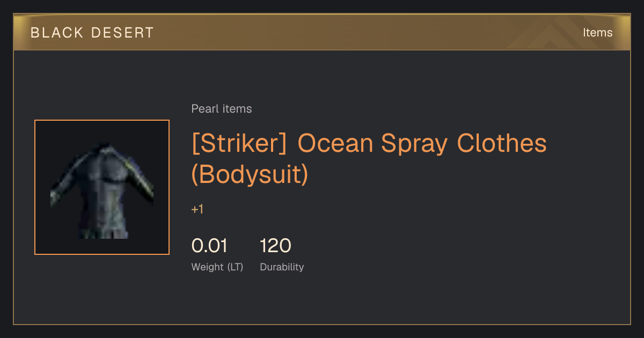Click the Ocean Spray bodysuit item icon
Image resolution: width=644 pixels, height=338 pixels.
(102, 187)
